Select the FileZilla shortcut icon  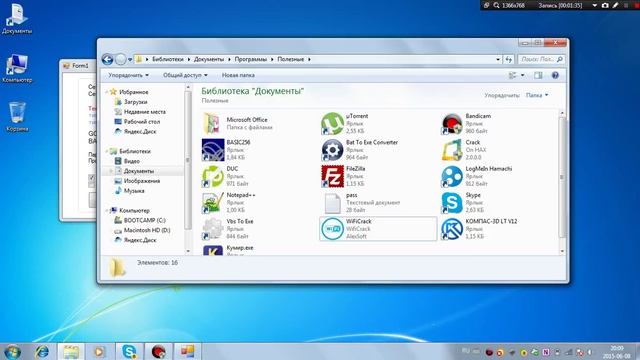point(332,176)
